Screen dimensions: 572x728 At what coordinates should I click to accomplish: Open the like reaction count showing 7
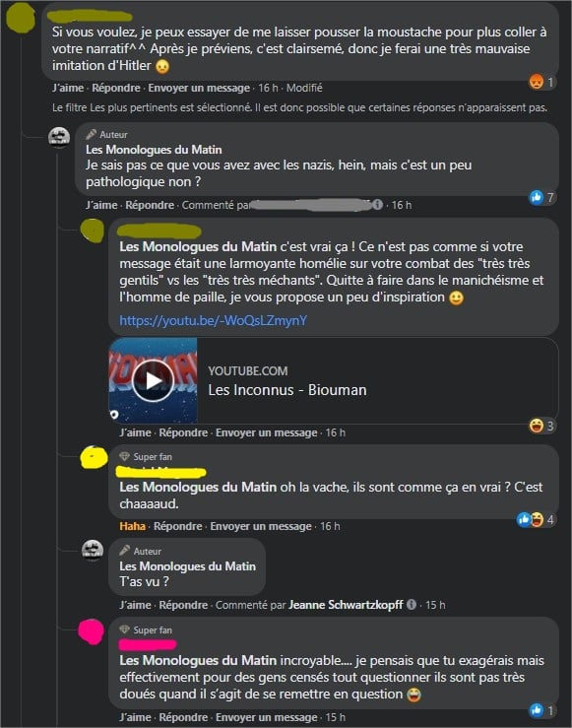[541, 197]
